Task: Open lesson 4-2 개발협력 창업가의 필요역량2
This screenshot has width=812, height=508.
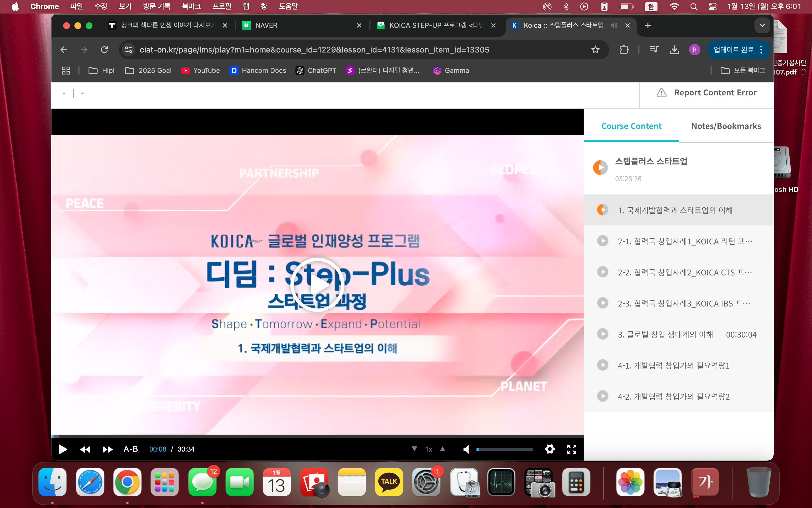Action: coord(678,397)
